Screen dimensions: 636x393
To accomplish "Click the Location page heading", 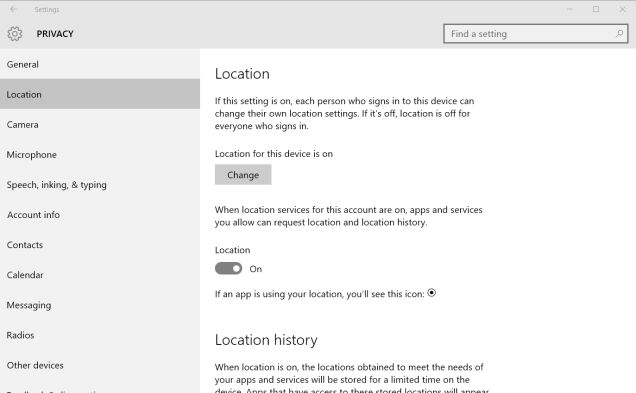I will point(242,74).
